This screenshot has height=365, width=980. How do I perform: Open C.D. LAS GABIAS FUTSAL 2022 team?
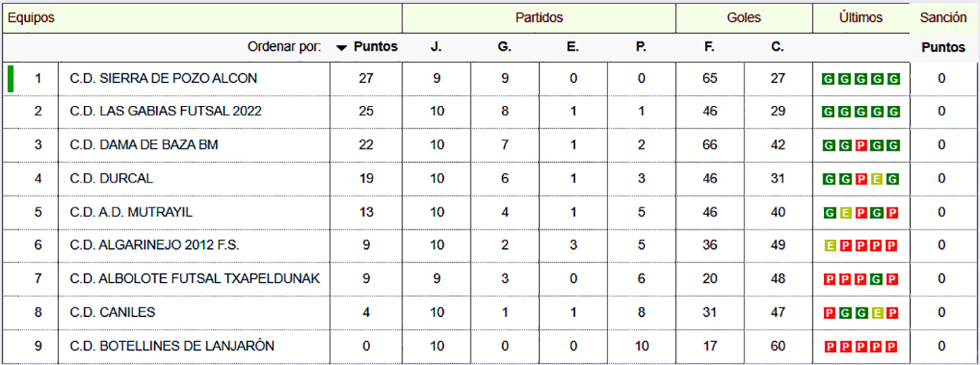(166, 111)
